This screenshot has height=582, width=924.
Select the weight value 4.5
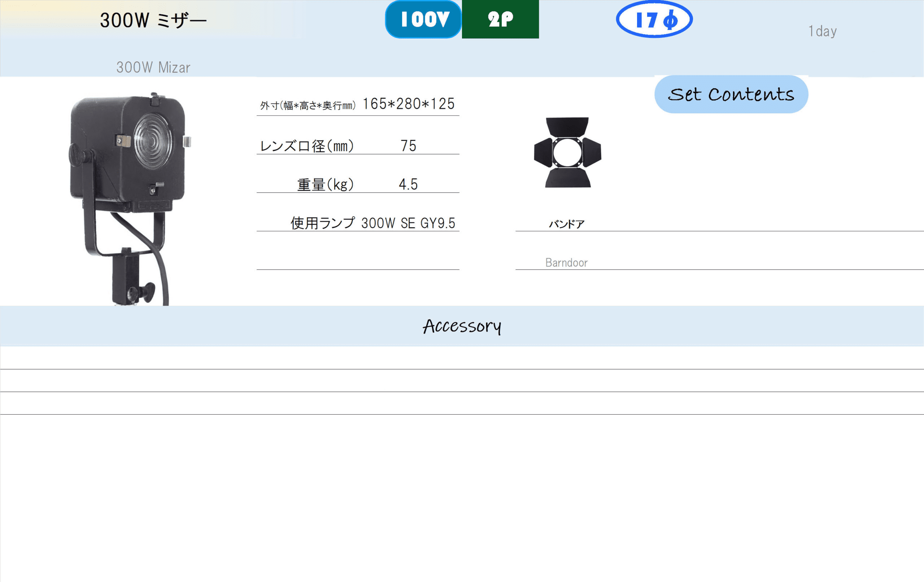point(408,184)
